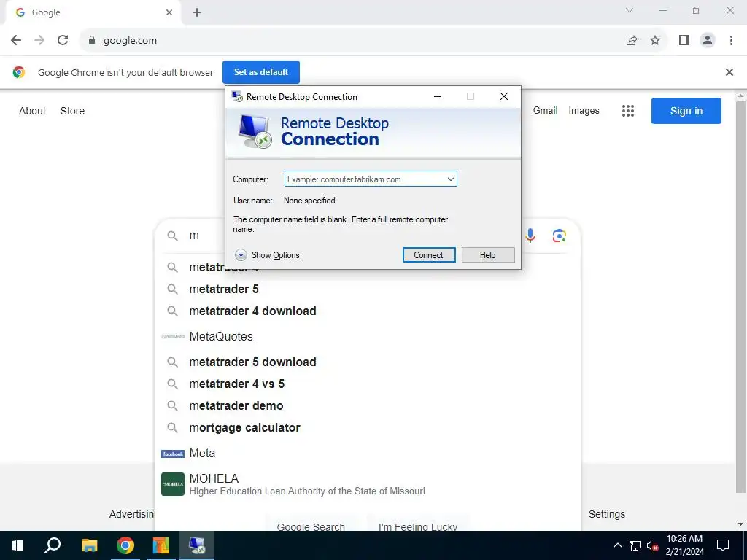This screenshot has height=560, width=747.
Task: Click Remote Desktop taskbar icon
Action: pos(197,545)
